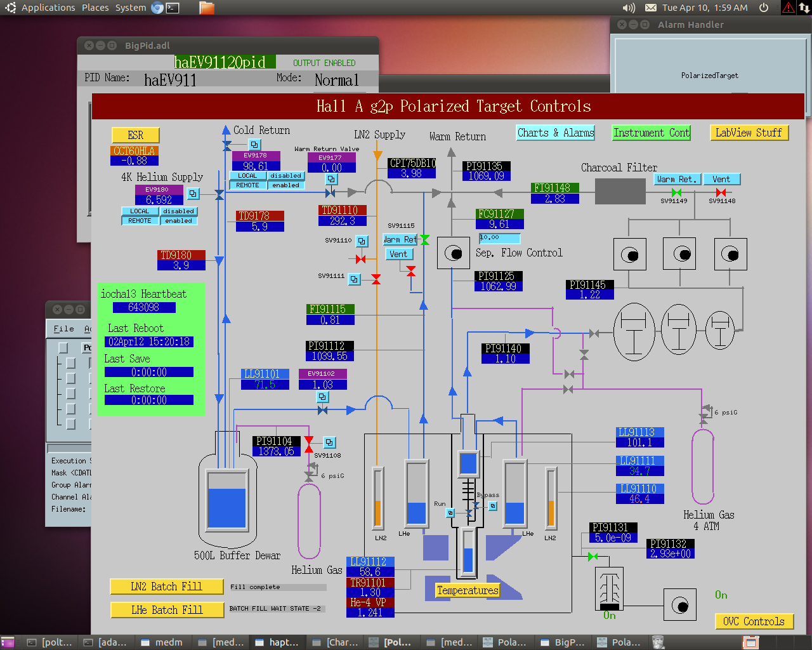Click the green valve below PI91131
This screenshot has width=812, height=650.
coord(593,557)
